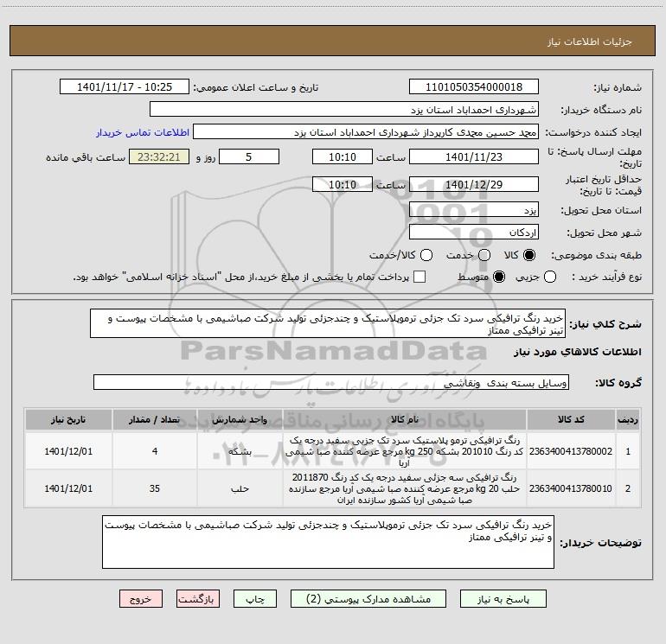Viewport: 666px width, 644px height.
Task: Click item code 2363400413780010
Action: 571,488
